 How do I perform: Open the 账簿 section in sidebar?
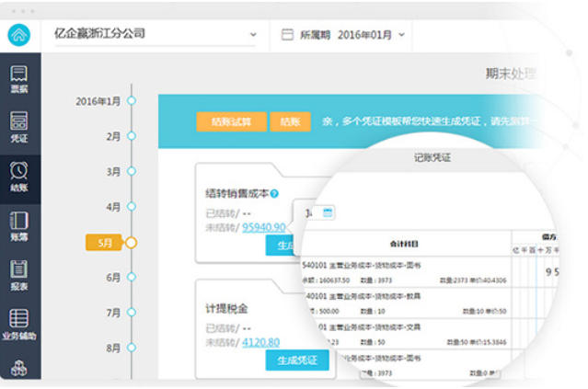pos(18,226)
